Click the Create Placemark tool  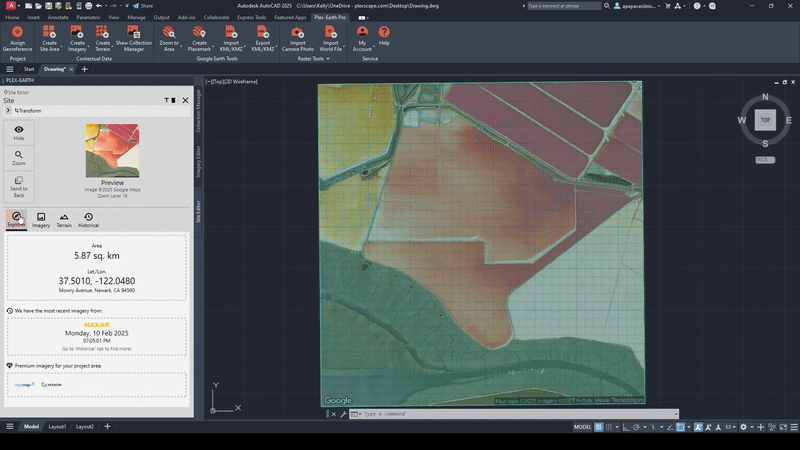tap(199, 39)
